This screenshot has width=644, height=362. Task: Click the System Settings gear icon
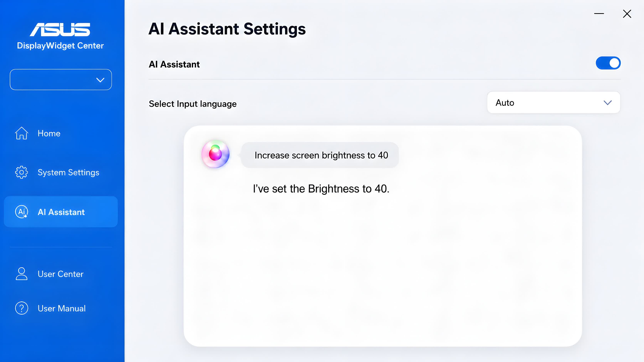(22, 172)
